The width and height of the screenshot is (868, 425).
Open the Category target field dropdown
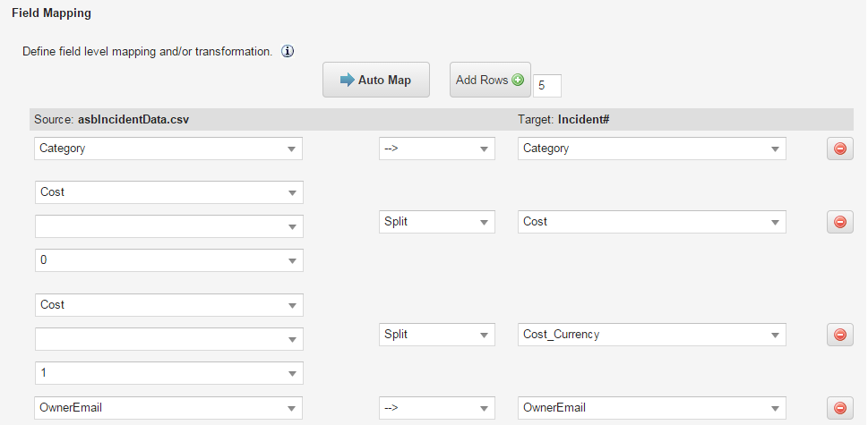[651, 149]
